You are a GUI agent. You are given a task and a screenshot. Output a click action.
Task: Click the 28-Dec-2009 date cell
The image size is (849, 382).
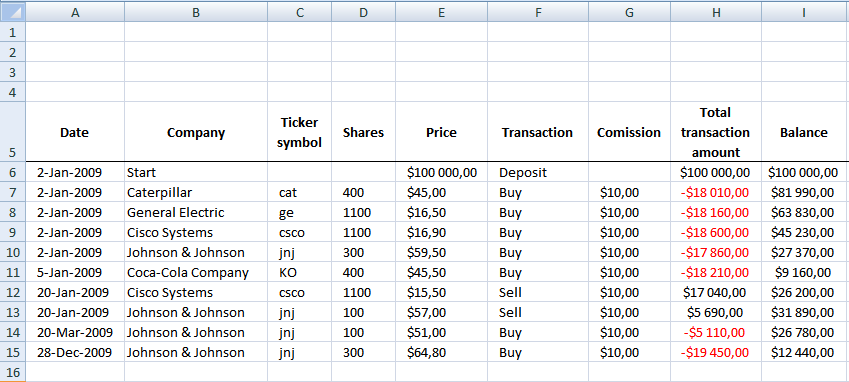[75, 353]
